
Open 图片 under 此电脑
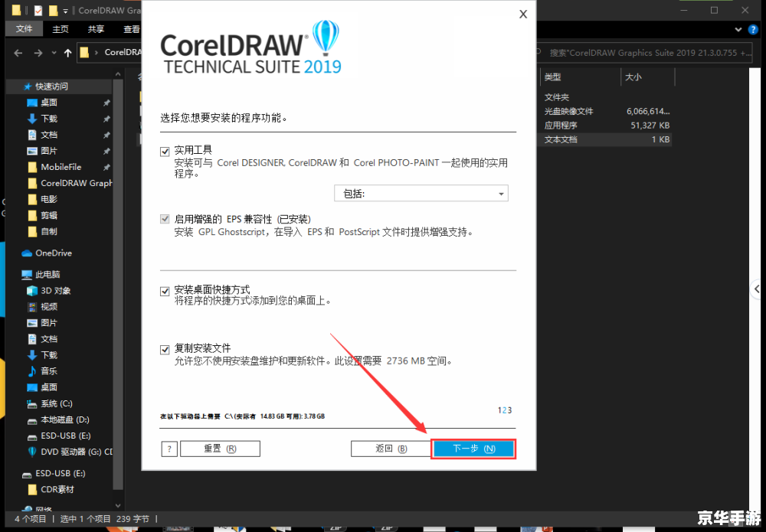point(49,322)
